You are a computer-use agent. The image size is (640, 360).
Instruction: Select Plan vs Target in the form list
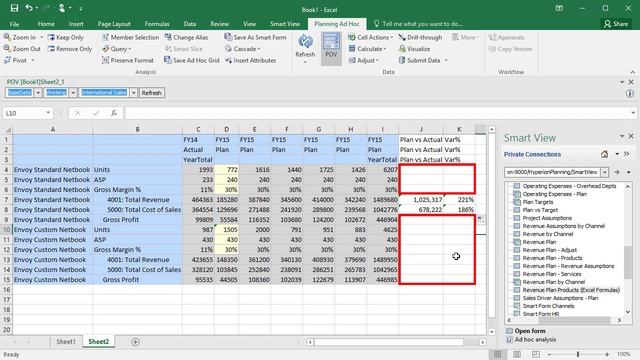click(x=540, y=210)
